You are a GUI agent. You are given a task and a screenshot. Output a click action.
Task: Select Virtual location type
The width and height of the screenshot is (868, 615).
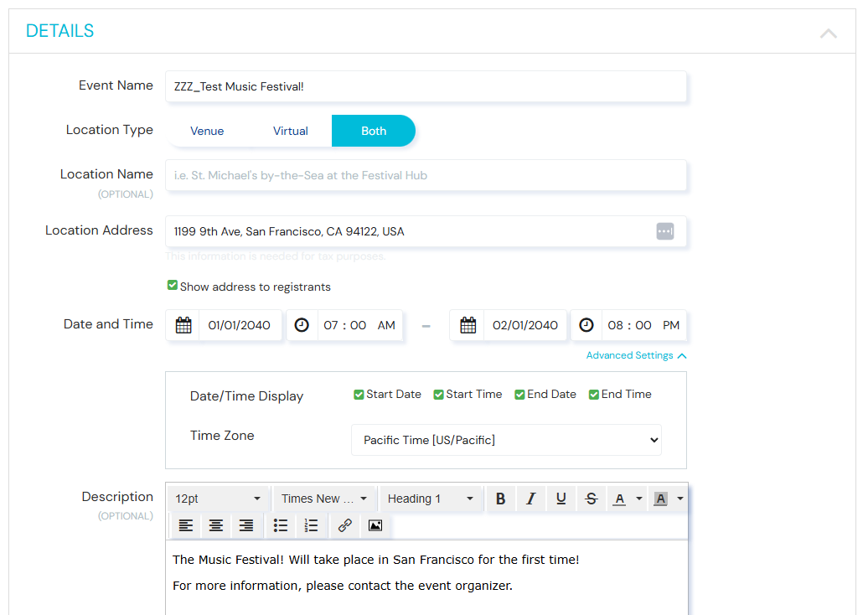coord(290,131)
